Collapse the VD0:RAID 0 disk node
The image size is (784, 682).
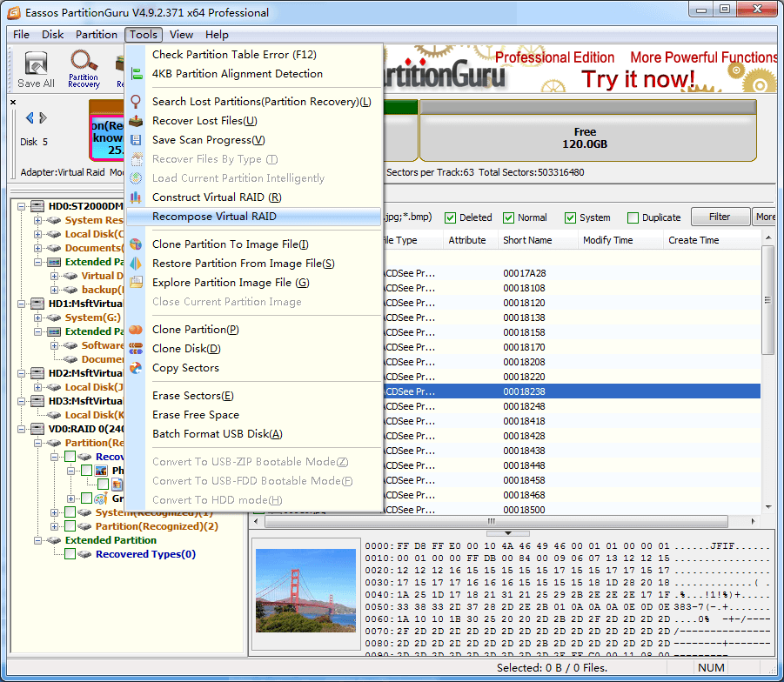tap(21, 429)
